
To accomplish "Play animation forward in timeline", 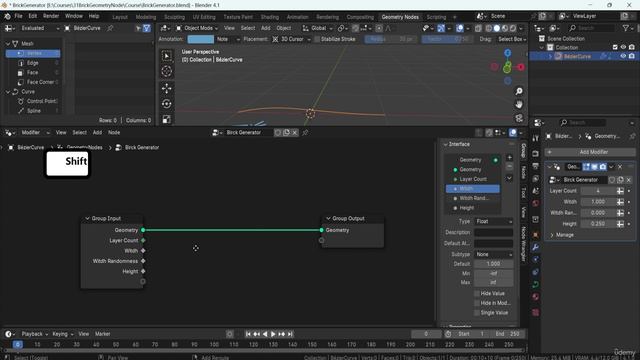I will pos(273,334).
